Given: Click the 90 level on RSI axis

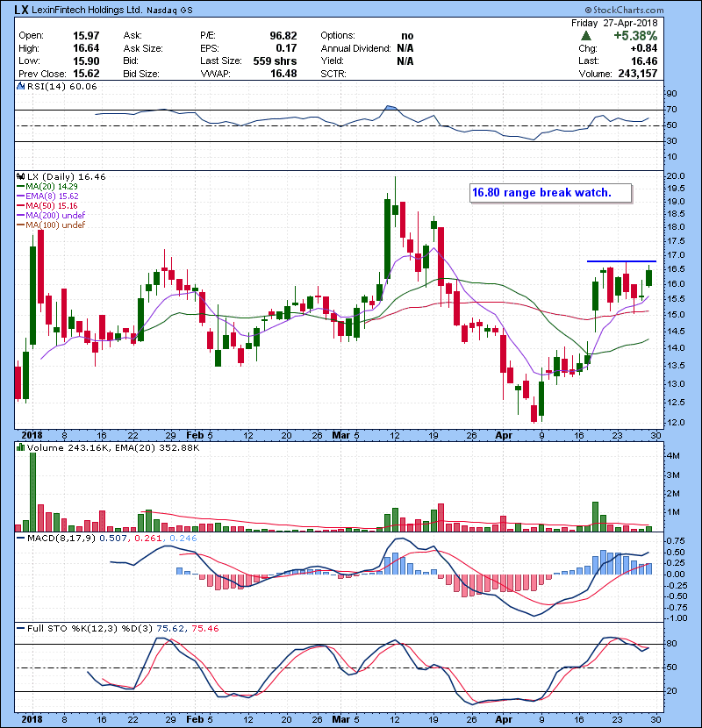Looking at the screenshot, I should click(672, 94).
